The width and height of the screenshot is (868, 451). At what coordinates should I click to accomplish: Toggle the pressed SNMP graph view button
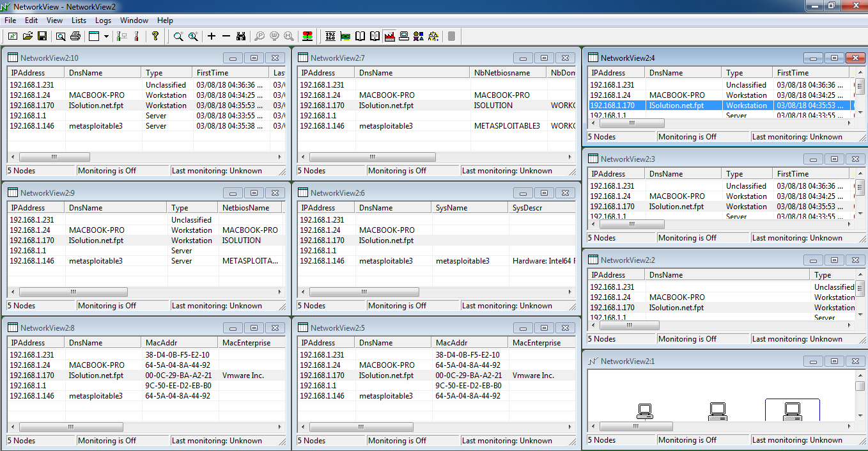[x=390, y=36]
